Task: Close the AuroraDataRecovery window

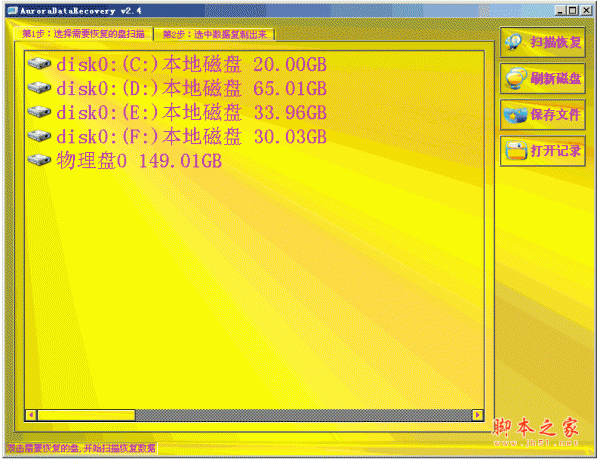Action: pos(586,11)
